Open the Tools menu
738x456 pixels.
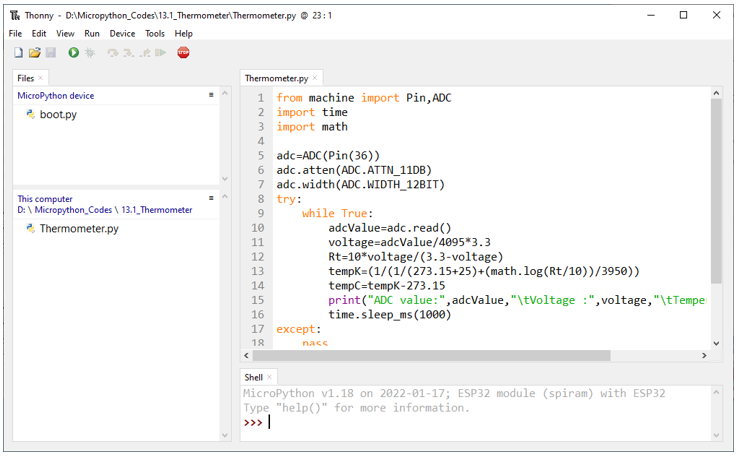point(155,33)
